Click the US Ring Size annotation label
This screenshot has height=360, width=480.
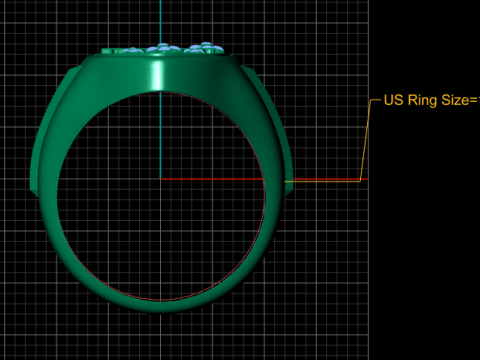[432, 100]
